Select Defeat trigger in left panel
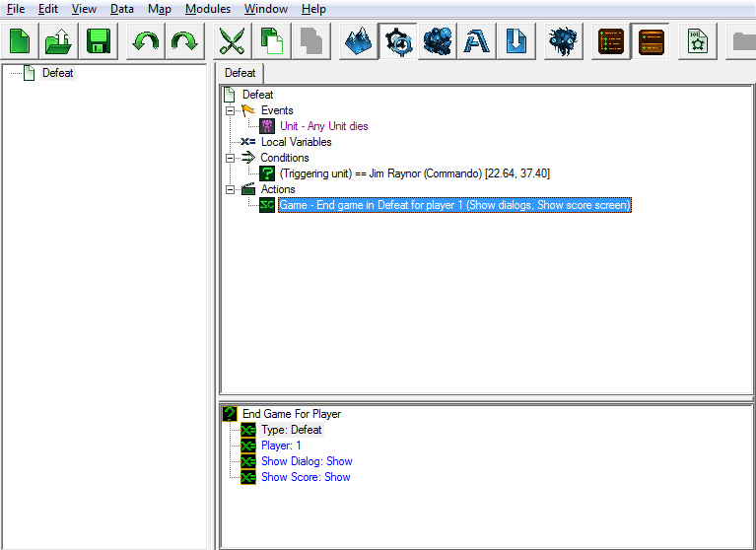The width and height of the screenshot is (756, 550). click(x=58, y=73)
